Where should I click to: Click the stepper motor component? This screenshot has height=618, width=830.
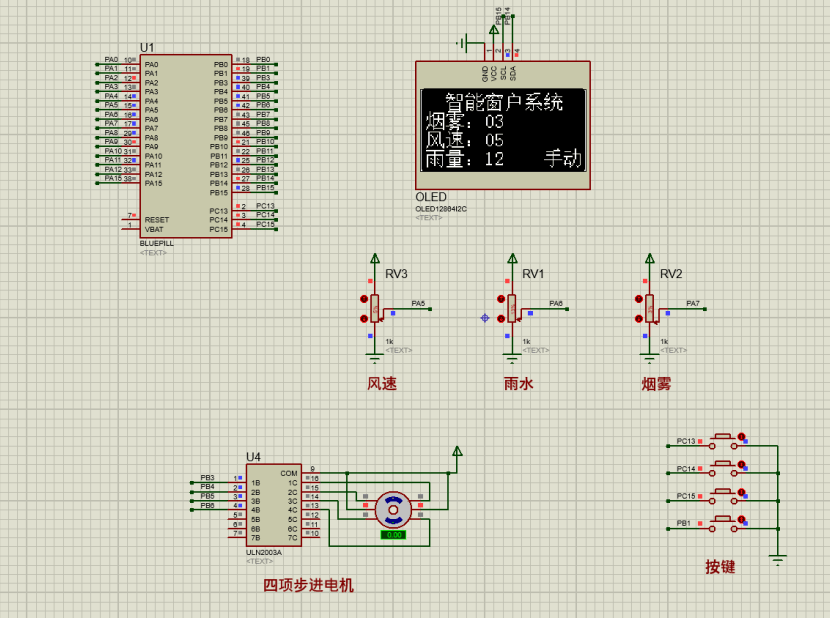pyautogui.click(x=392, y=510)
